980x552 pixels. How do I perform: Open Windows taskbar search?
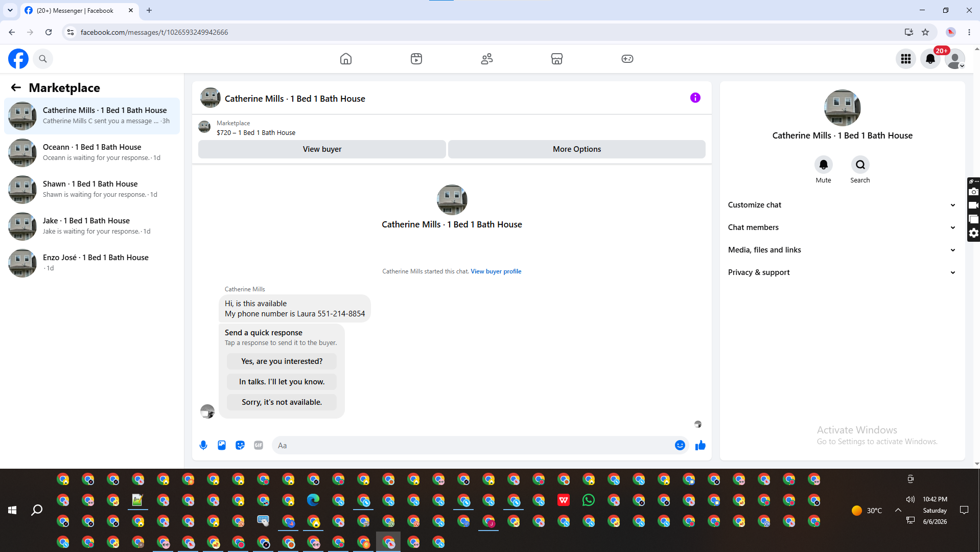coord(37,510)
